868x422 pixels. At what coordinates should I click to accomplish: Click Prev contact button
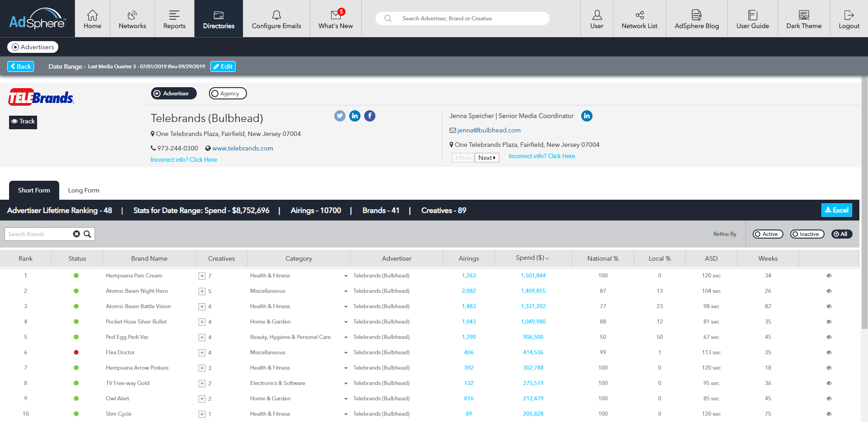click(x=463, y=158)
